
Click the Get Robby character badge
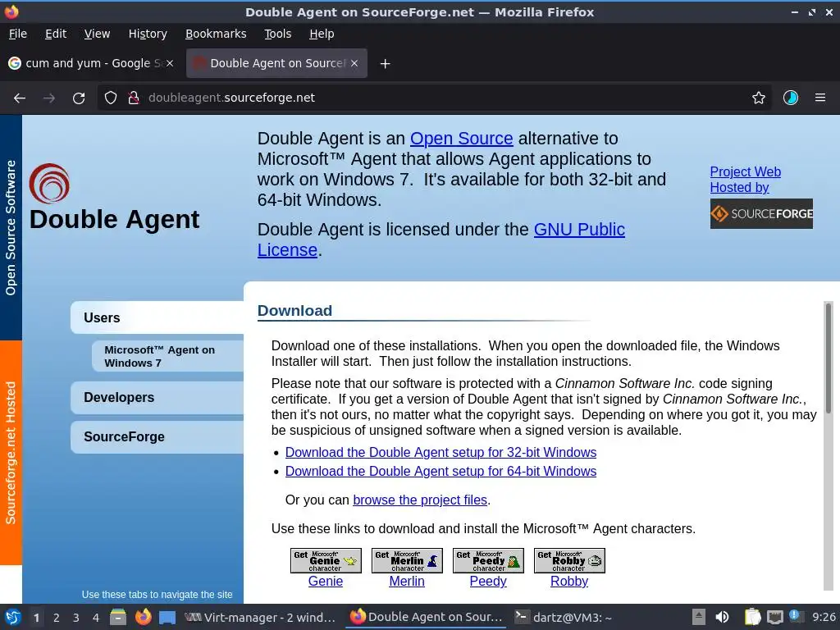click(569, 560)
